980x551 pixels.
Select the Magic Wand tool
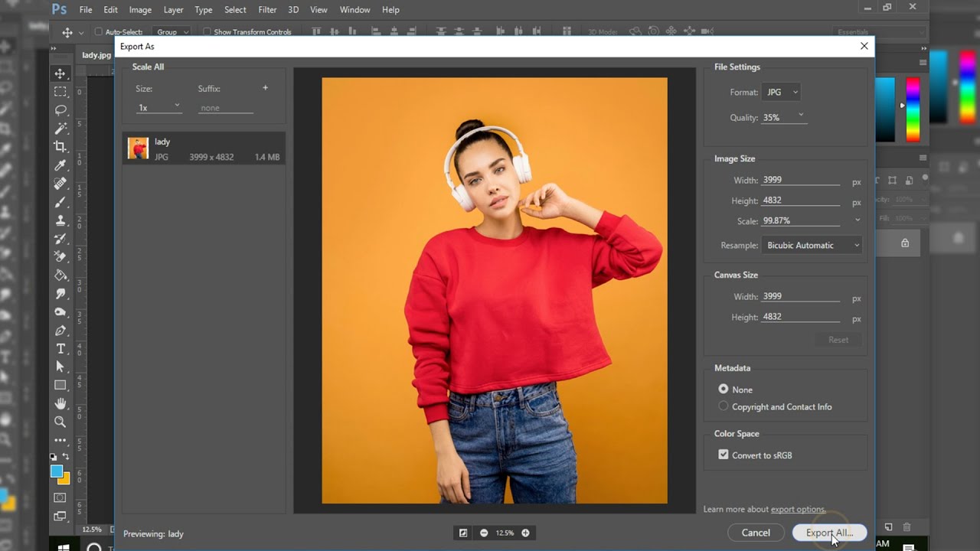(60, 129)
